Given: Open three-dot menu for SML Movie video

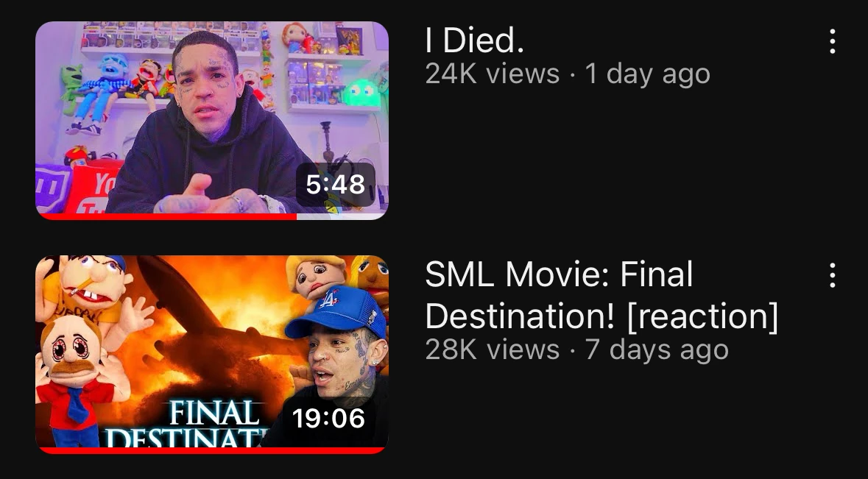Looking at the screenshot, I should 832,275.
